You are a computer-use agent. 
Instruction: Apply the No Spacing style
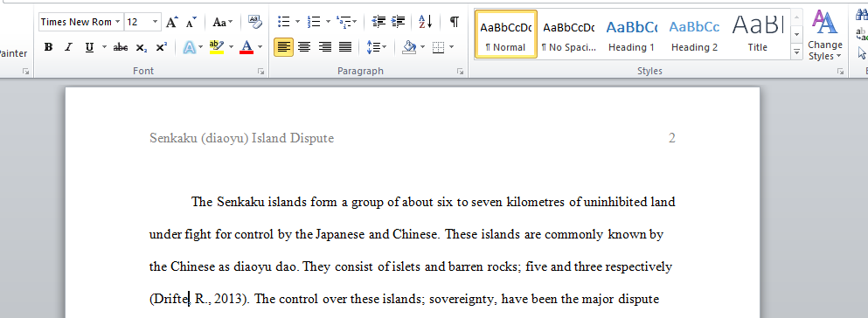pos(568,34)
